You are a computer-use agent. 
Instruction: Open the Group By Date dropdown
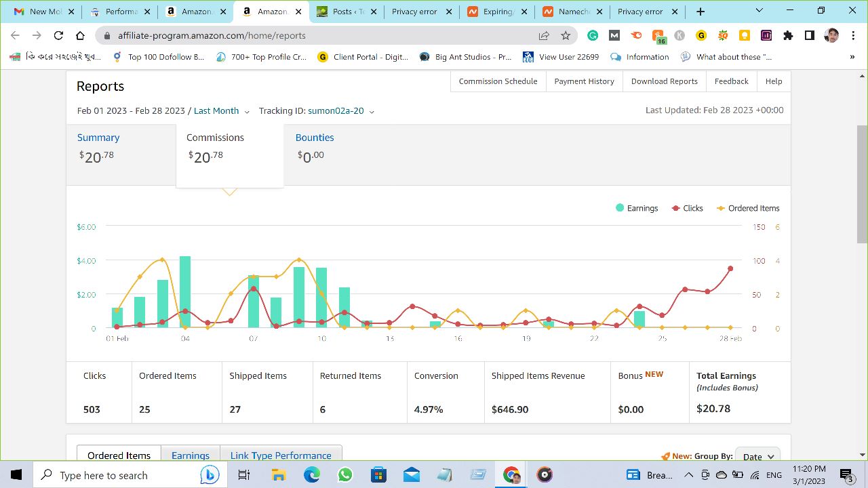tap(757, 456)
